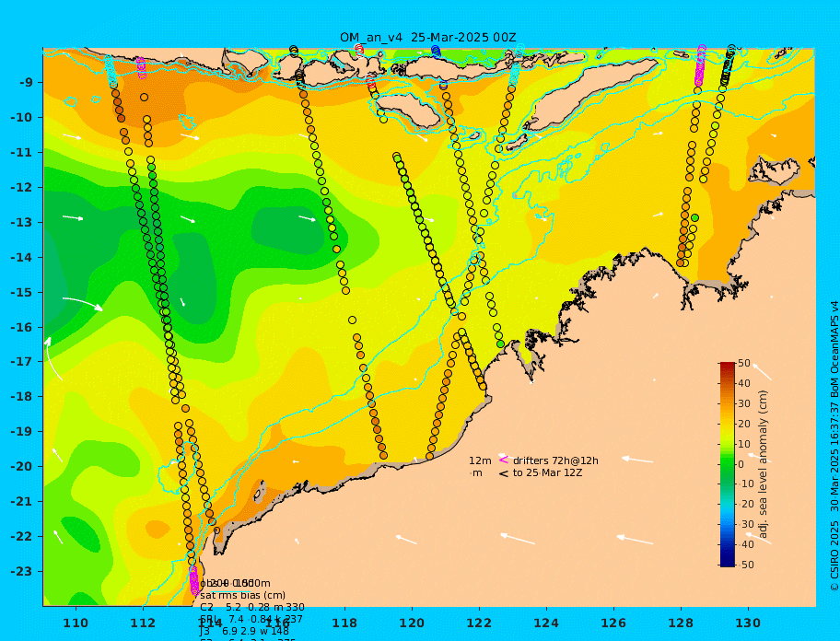Click the 10 tick label on the colorbar
The width and height of the screenshot is (840, 641).
(x=744, y=444)
